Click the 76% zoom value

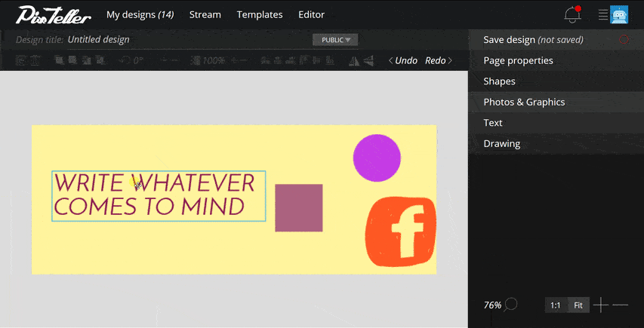pyautogui.click(x=492, y=305)
